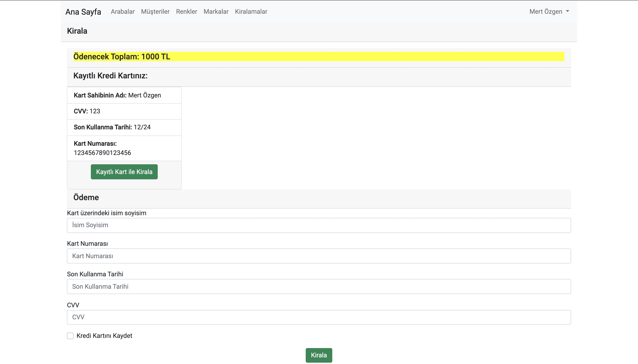Navigate to Kiralamalar
The height and width of the screenshot is (364, 638).
(x=251, y=12)
